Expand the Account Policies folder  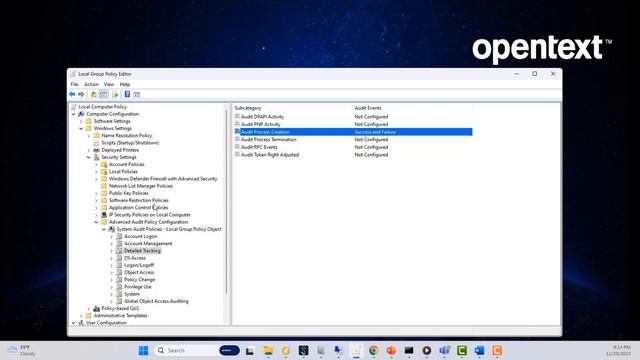pyautogui.click(x=96, y=164)
